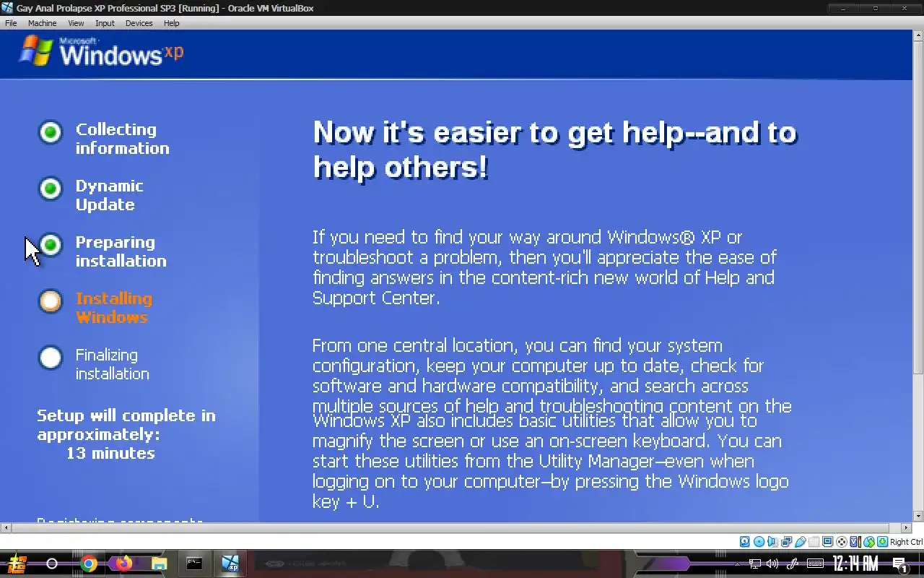Open the network status tray icon
Screen dimensions: 924x578
(755, 564)
